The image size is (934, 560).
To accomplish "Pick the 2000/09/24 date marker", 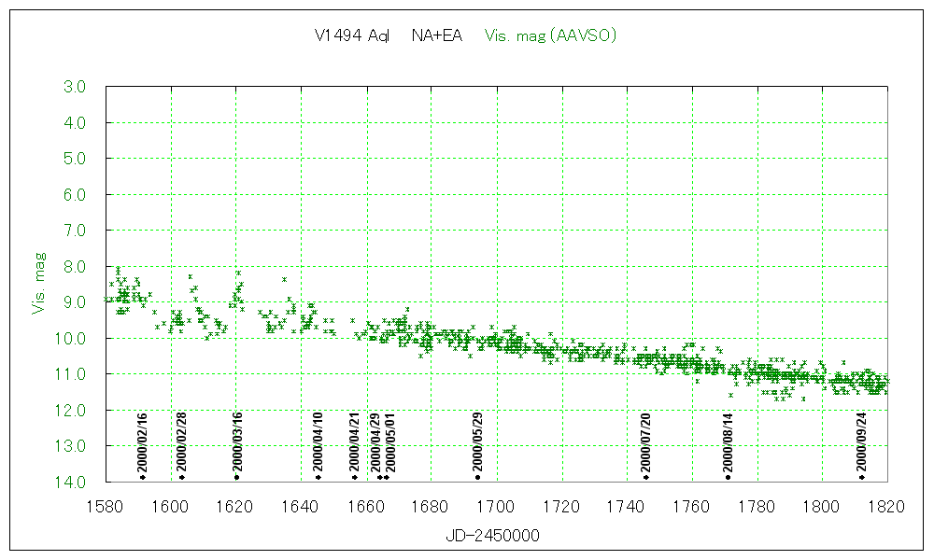I will (x=861, y=444).
